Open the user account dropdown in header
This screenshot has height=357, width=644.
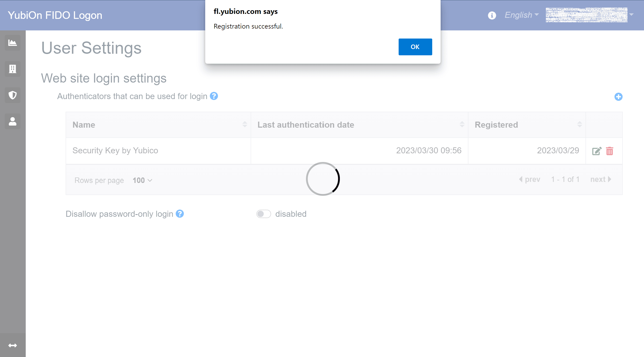pos(589,15)
